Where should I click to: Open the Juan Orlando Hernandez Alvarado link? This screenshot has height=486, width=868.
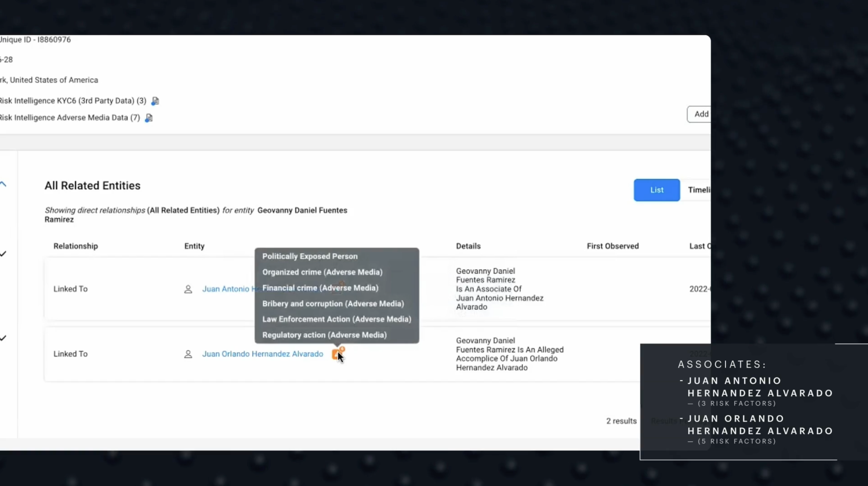pyautogui.click(x=263, y=354)
